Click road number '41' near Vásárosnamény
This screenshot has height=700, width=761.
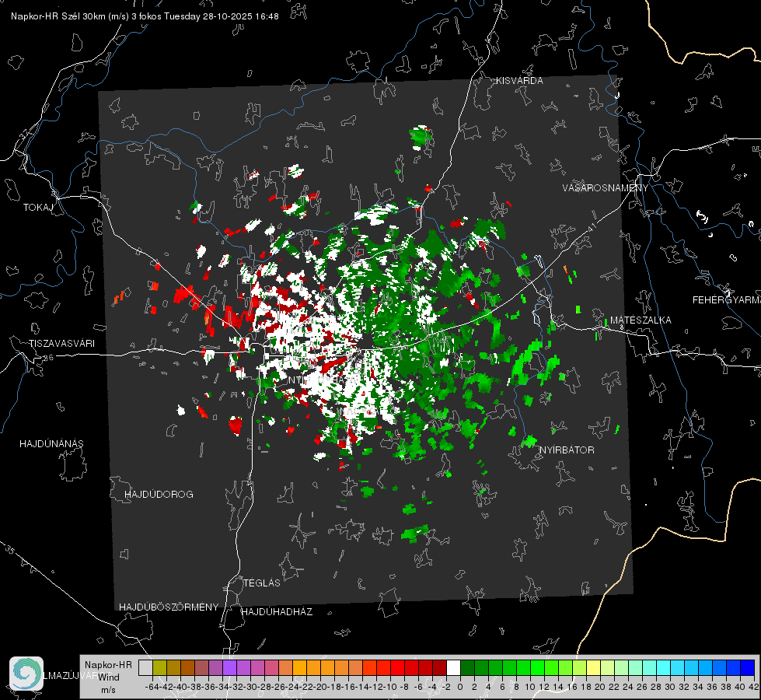pyautogui.click(x=592, y=226)
